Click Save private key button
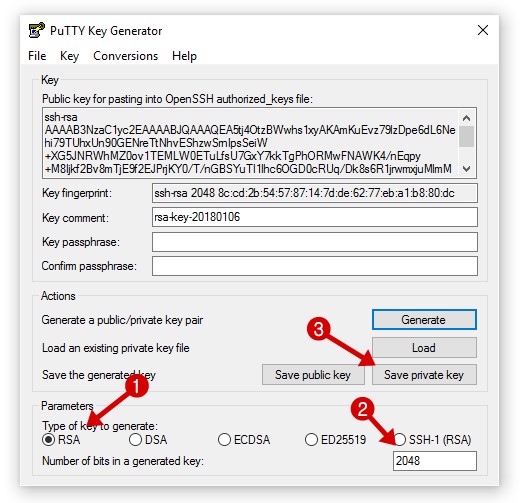The height and width of the screenshot is (503, 520). coord(424,375)
